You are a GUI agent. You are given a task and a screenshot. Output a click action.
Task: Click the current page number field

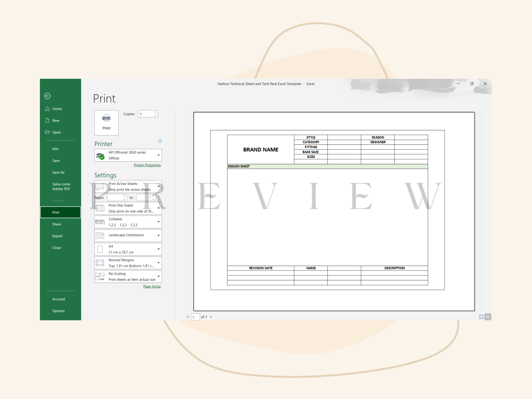[195, 317]
